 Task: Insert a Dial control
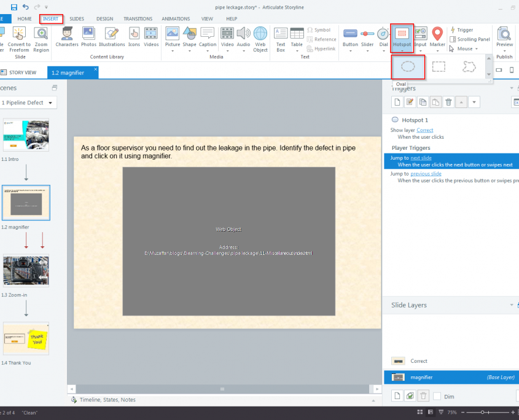[x=383, y=37]
